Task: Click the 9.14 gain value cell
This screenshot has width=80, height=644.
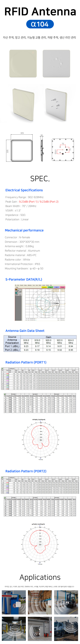Action: [48, 346]
